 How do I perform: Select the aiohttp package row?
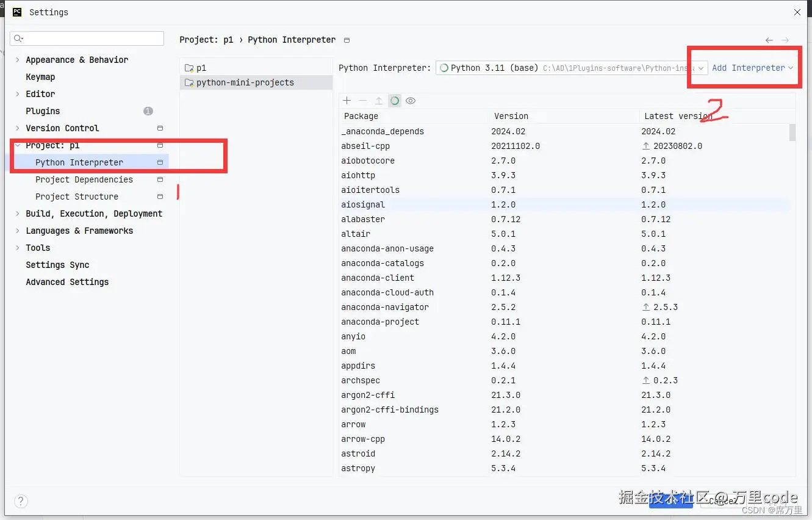pos(564,175)
